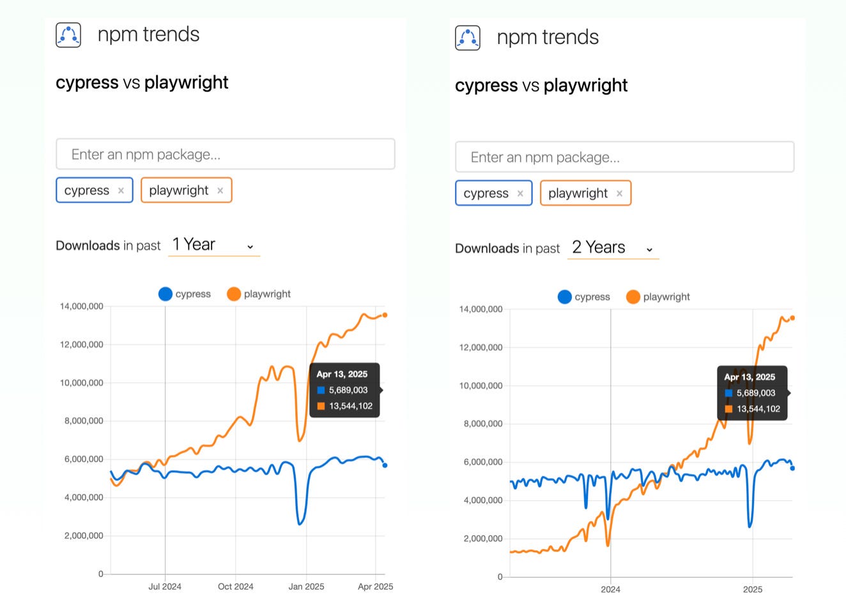Click the blue swatch in right chart tooltip
This screenshot has width=846, height=616.
click(728, 393)
